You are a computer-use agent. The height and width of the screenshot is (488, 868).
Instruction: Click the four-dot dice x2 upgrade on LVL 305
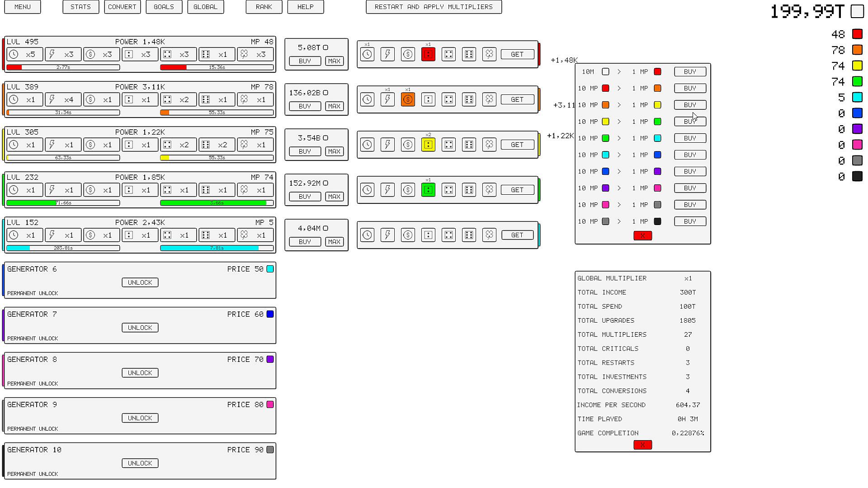(178, 145)
